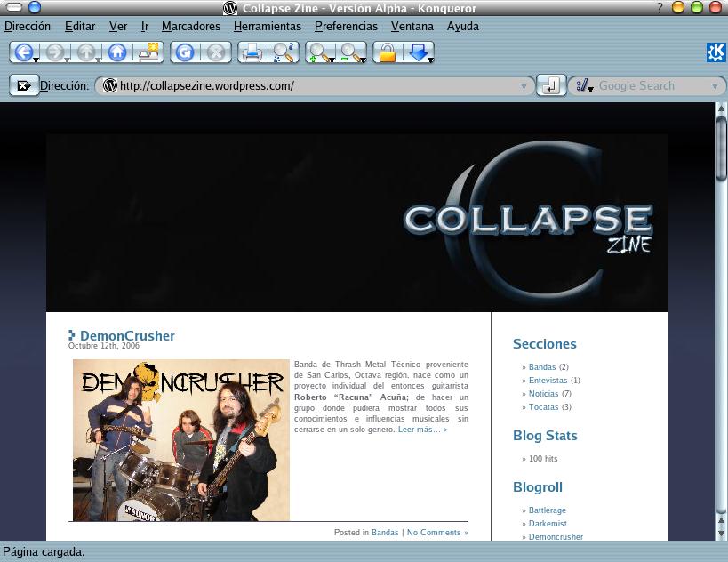
Task: Click the question mark help title button
Action: 660,7
